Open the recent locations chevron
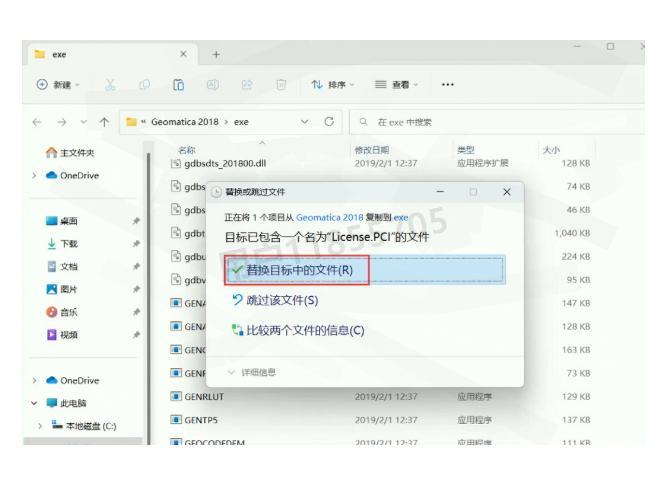The image size is (667, 485). 84,122
